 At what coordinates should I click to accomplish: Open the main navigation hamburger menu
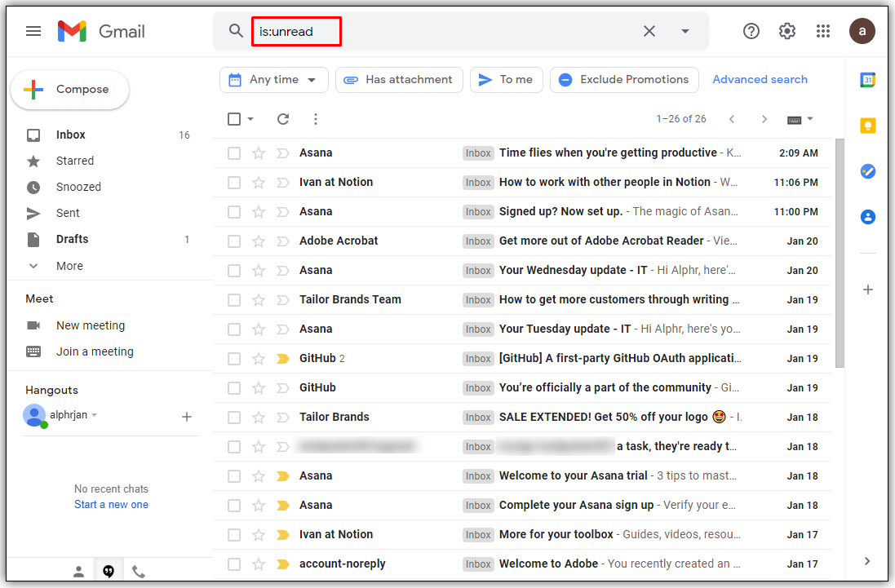[x=33, y=30]
